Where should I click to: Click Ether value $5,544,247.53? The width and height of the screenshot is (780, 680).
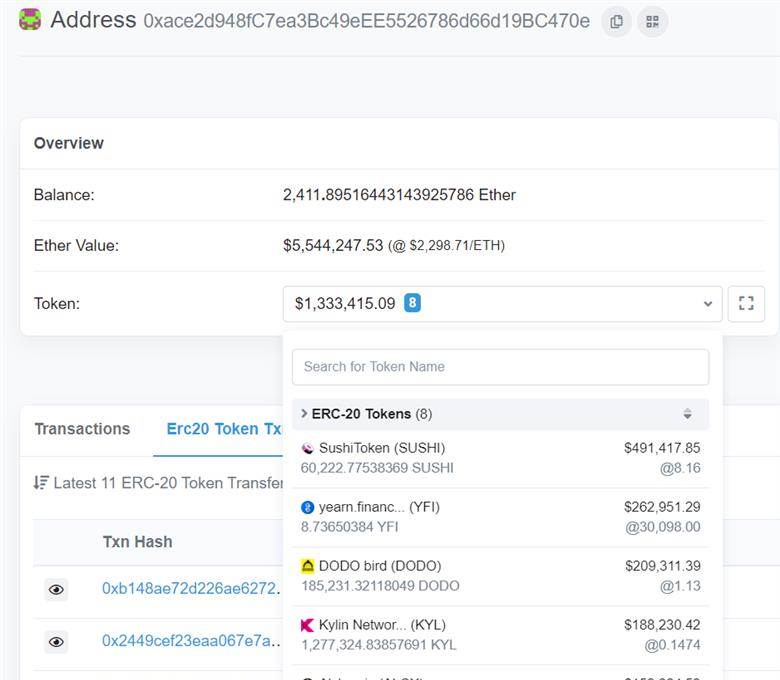333,245
